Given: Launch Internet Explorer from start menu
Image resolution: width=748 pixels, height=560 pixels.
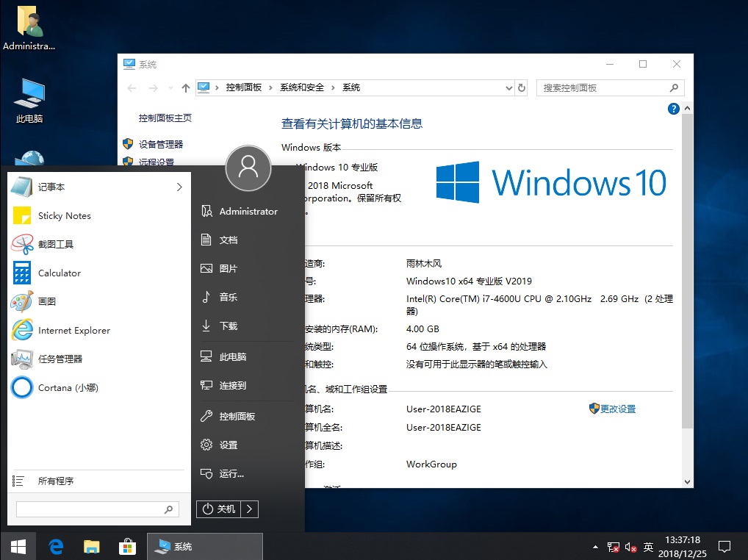Looking at the screenshot, I should pos(99,330).
